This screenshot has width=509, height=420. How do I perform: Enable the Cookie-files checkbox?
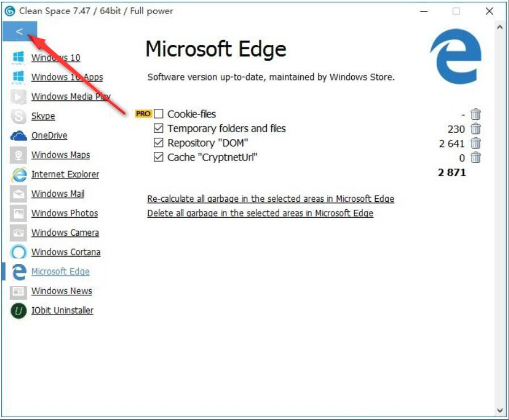pyautogui.click(x=158, y=114)
